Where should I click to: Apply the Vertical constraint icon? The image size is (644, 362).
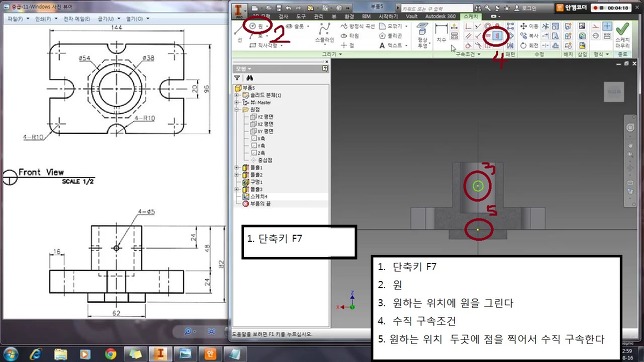pos(497,36)
